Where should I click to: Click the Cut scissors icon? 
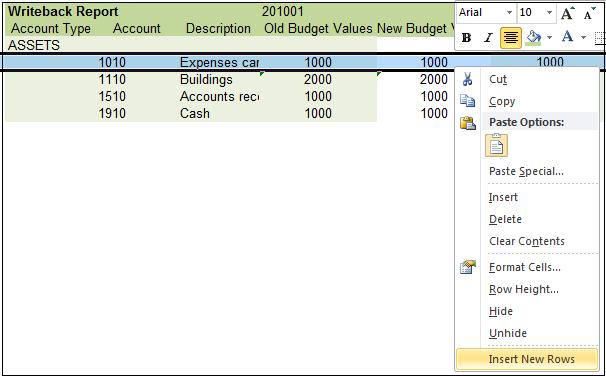coord(467,79)
